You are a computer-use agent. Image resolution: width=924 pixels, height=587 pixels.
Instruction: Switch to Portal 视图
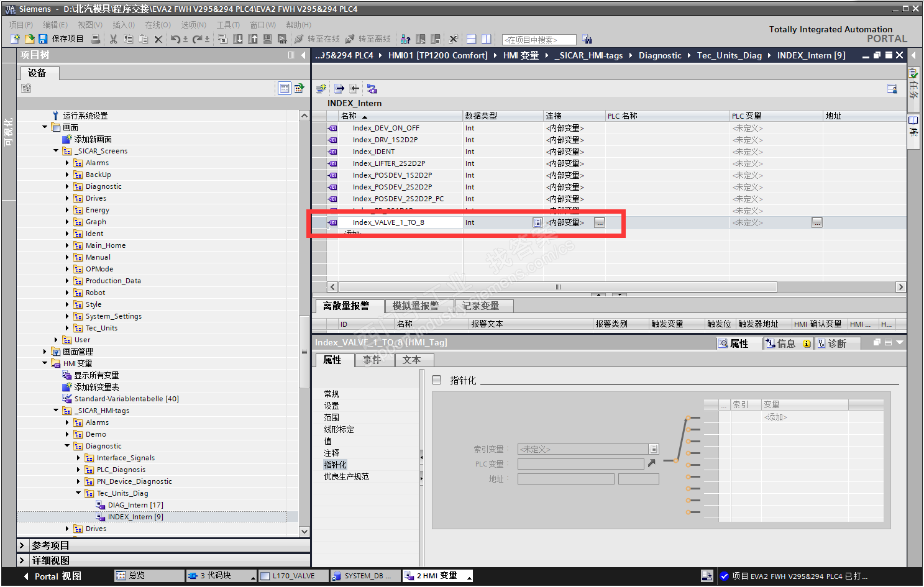coord(52,576)
